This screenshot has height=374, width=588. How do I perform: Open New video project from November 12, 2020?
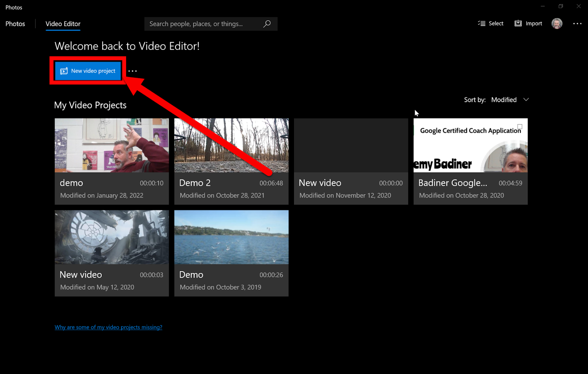pos(351,161)
